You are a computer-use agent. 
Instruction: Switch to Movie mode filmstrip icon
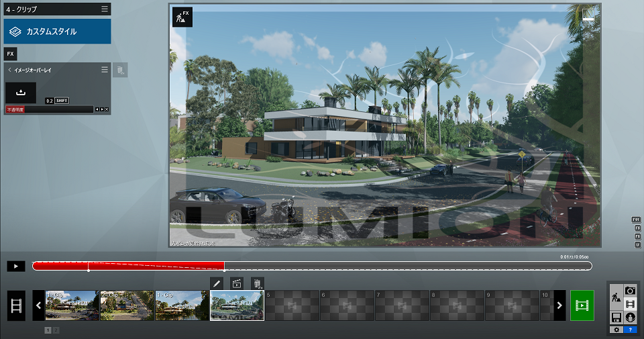(630, 304)
